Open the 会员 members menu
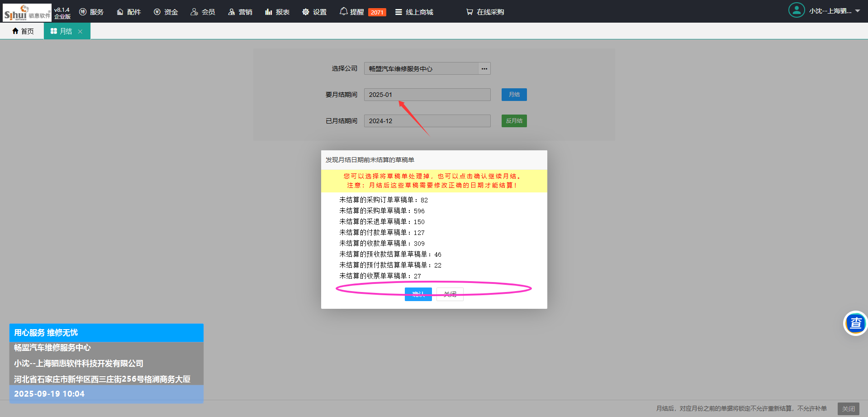868x417 pixels. click(x=203, y=12)
